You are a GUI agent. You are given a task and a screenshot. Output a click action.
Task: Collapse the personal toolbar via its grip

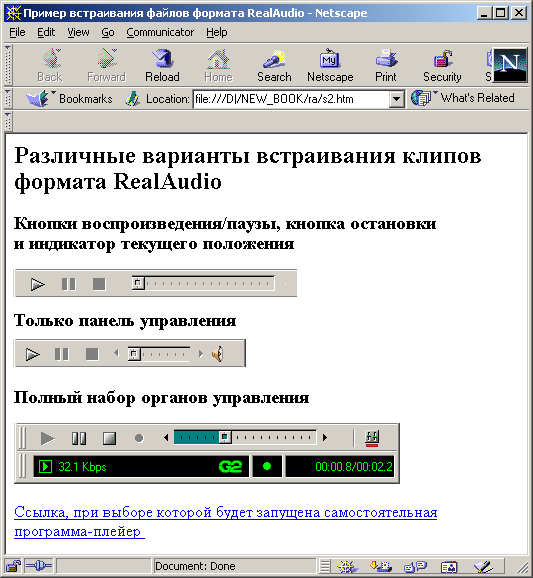(8, 121)
